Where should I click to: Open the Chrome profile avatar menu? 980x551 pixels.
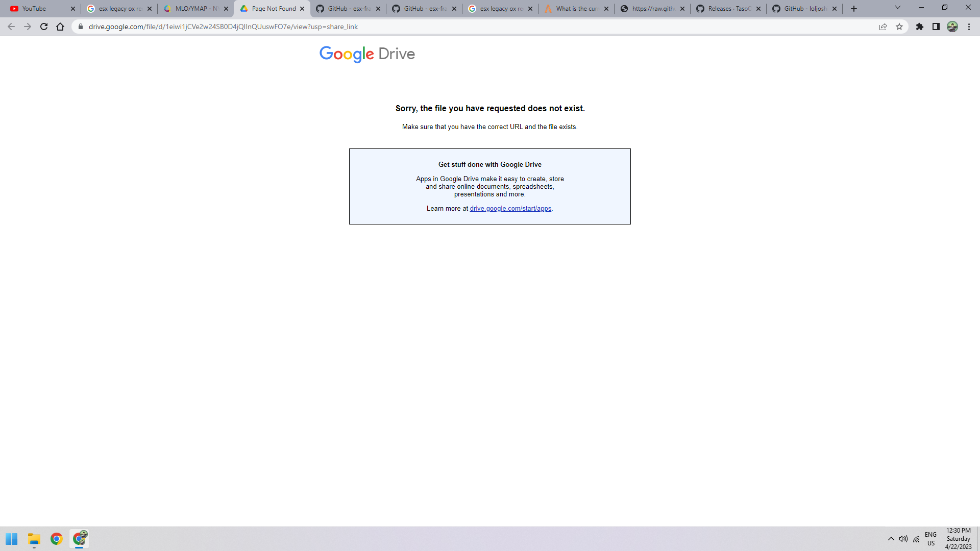coord(952,27)
